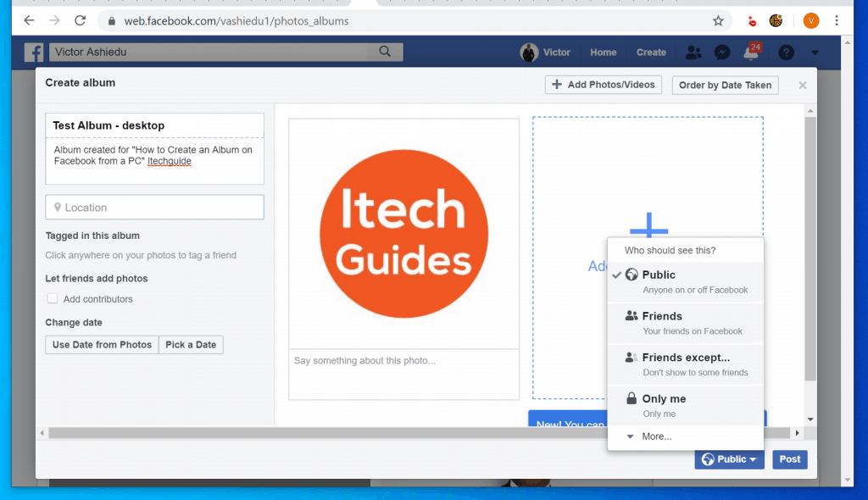
Task: Open the Friend Requests icon
Action: tap(693, 52)
